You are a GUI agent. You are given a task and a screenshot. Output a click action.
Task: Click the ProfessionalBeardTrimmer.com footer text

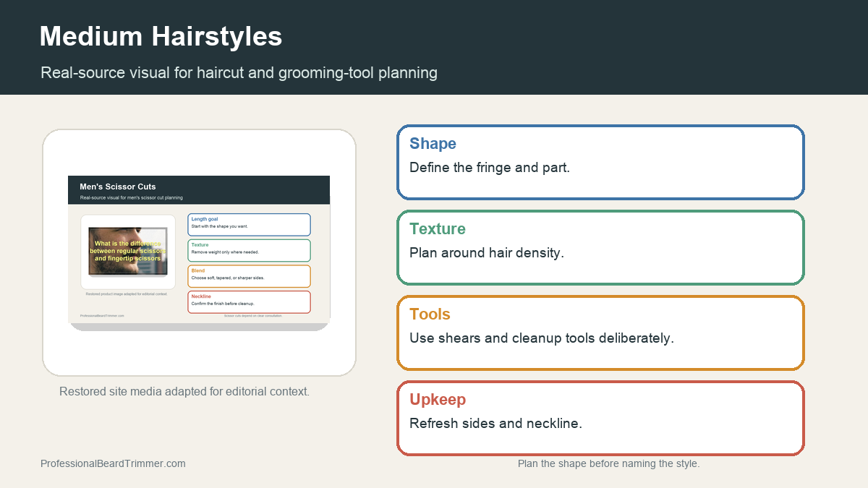click(x=113, y=463)
